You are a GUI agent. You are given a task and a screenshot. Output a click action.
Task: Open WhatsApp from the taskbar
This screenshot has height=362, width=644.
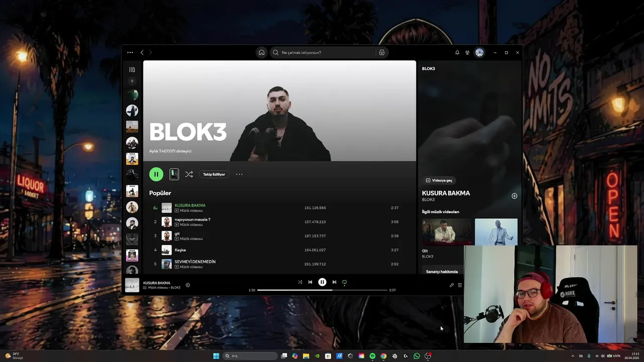click(417, 356)
